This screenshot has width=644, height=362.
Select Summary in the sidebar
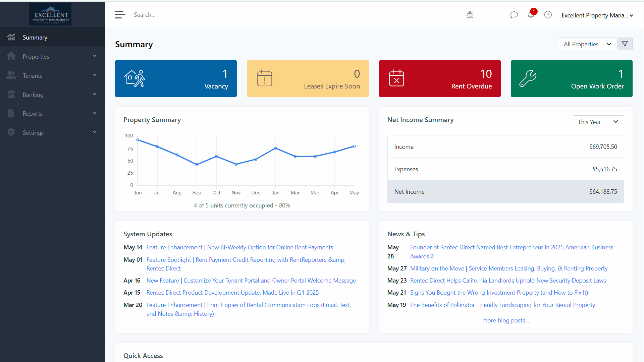click(x=35, y=37)
